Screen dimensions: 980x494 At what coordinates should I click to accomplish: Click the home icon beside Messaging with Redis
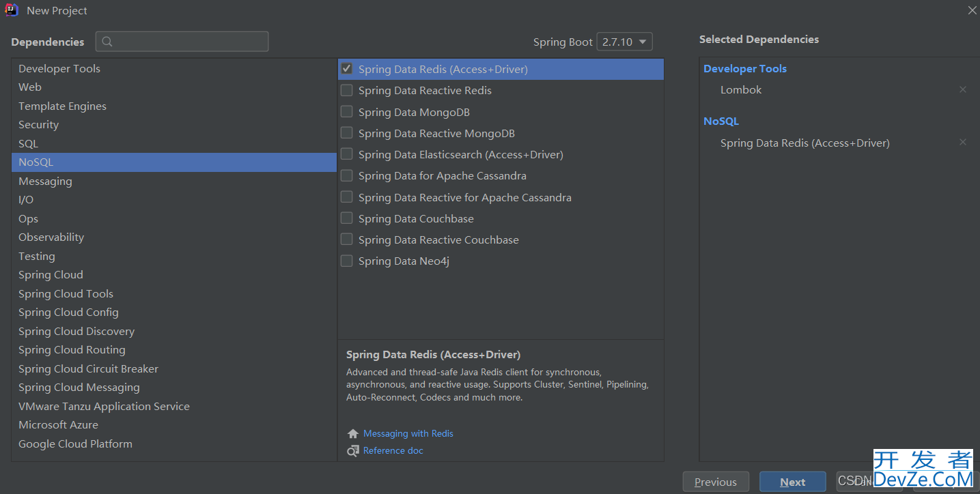pos(353,434)
